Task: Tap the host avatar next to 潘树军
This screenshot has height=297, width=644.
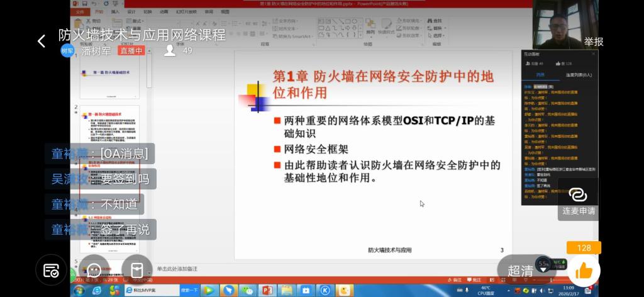Action: click(x=67, y=51)
